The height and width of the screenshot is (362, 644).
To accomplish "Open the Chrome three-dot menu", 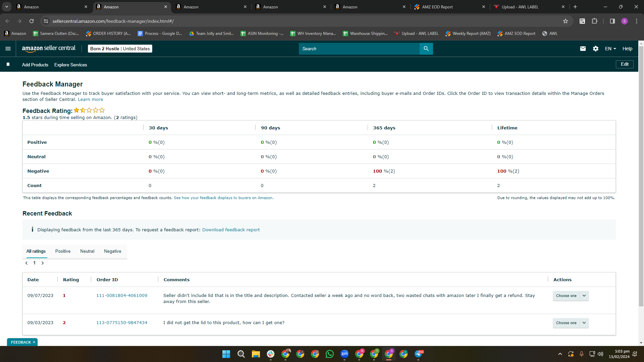I will (x=637, y=21).
